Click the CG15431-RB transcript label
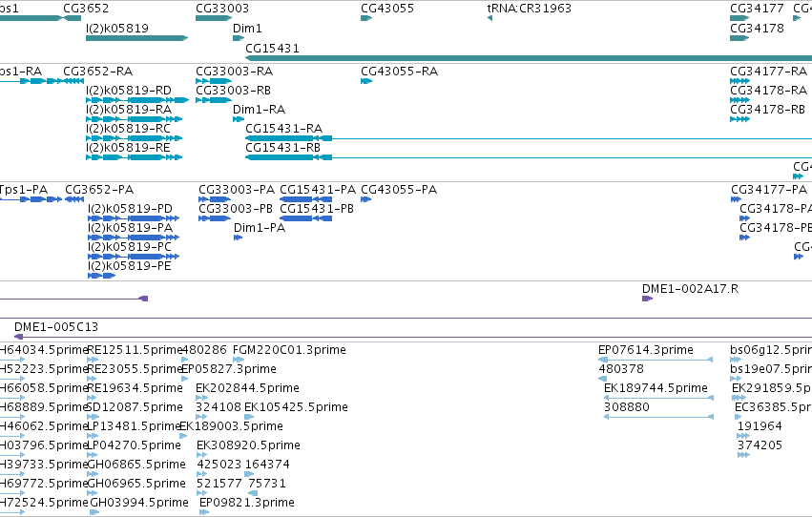Image resolution: width=812 pixels, height=517 pixels. click(x=282, y=148)
